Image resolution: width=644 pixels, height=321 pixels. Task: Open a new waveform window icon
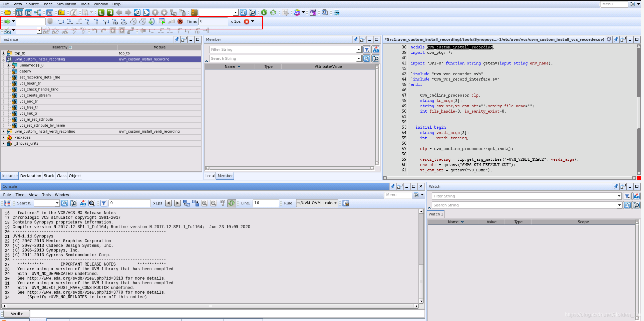tap(20, 12)
